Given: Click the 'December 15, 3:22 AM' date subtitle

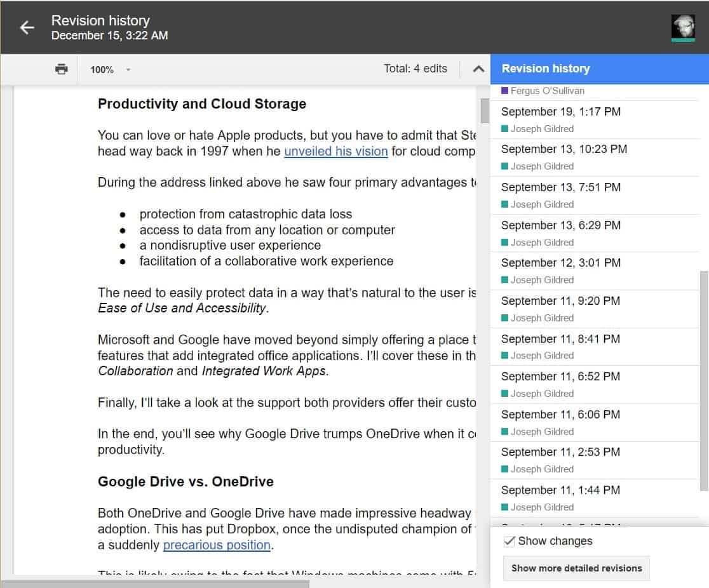Looking at the screenshot, I should pyautogui.click(x=109, y=36).
